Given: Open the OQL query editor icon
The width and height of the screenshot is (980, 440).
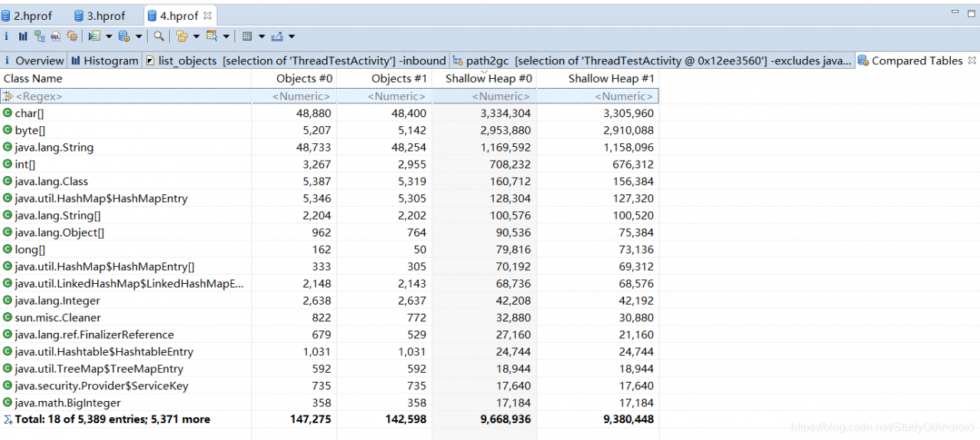Looking at the screenshot, I should [56, 36].
